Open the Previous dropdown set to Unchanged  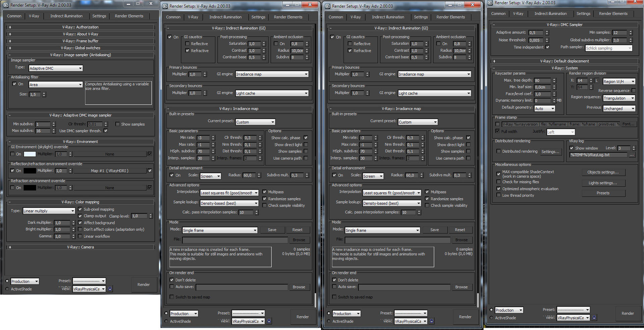coord(619,109)
